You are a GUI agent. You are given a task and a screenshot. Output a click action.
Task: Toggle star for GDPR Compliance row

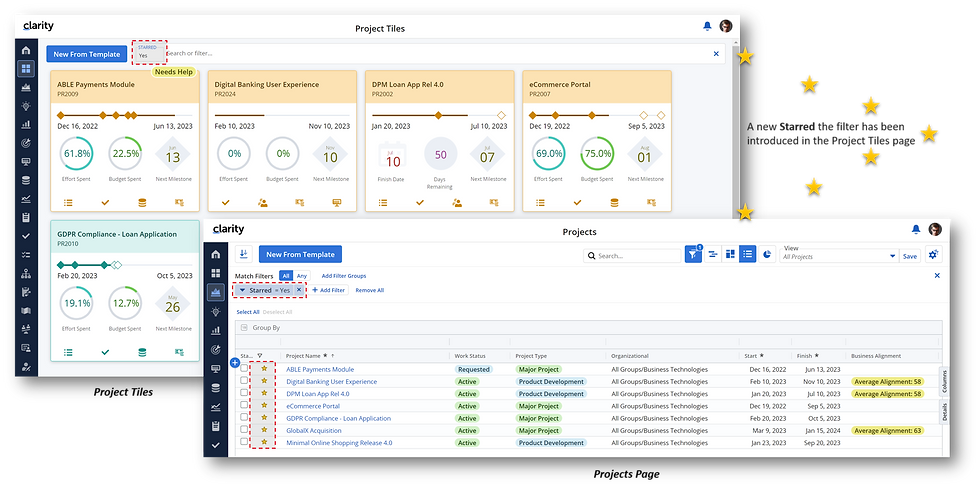[264, 418]
